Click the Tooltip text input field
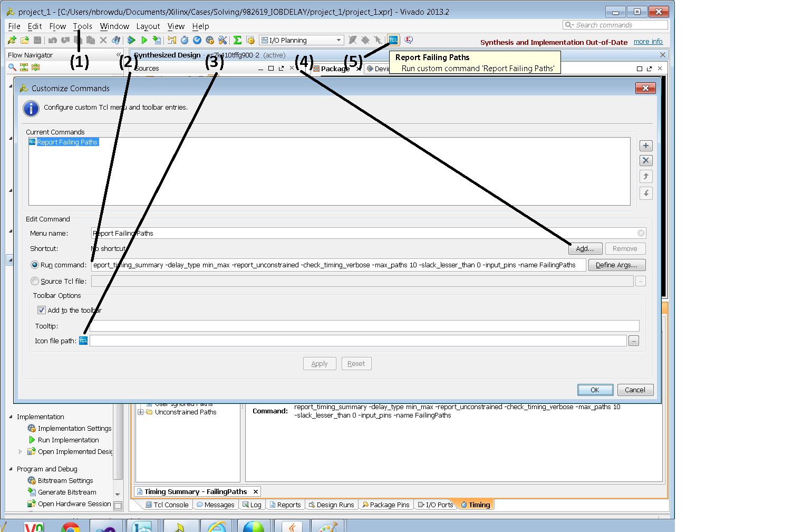The height and width of the screenshot is (532, 793). (x=364, y=326)
